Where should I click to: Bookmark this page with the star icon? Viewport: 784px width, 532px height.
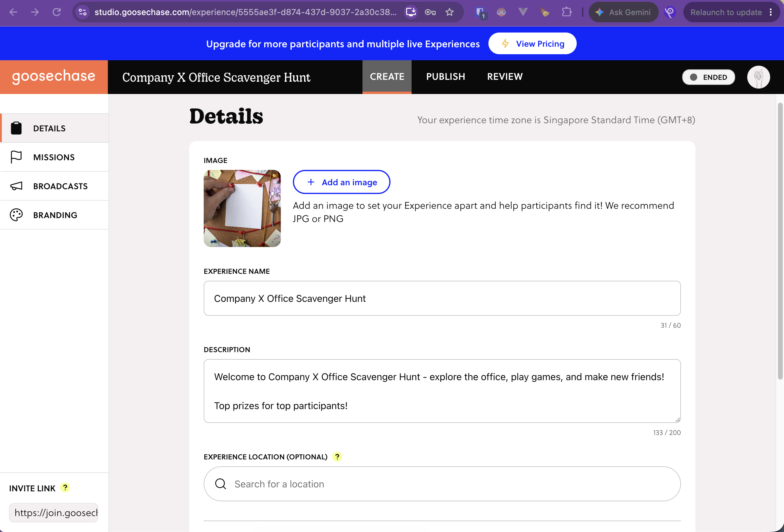click(449, 12)
